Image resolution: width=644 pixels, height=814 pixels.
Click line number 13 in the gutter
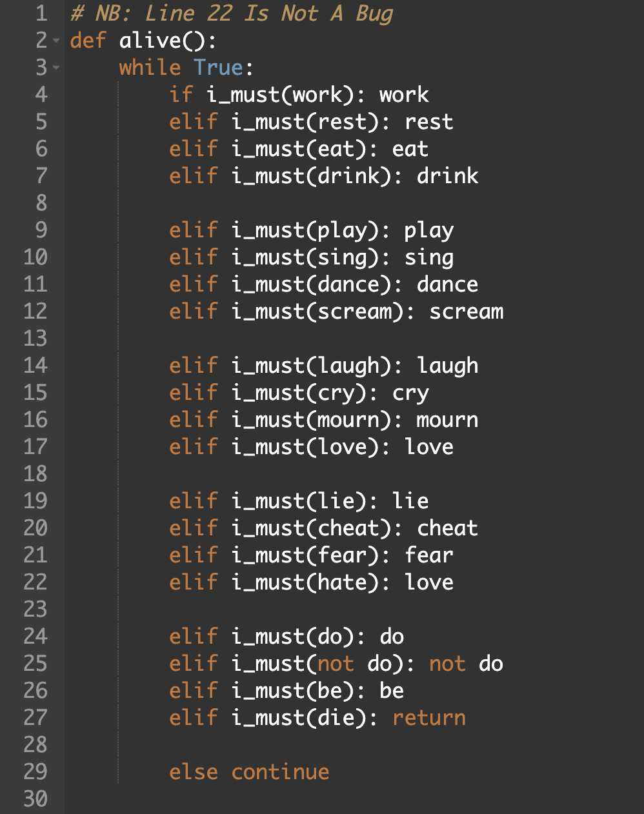click(x=35, y=339)
